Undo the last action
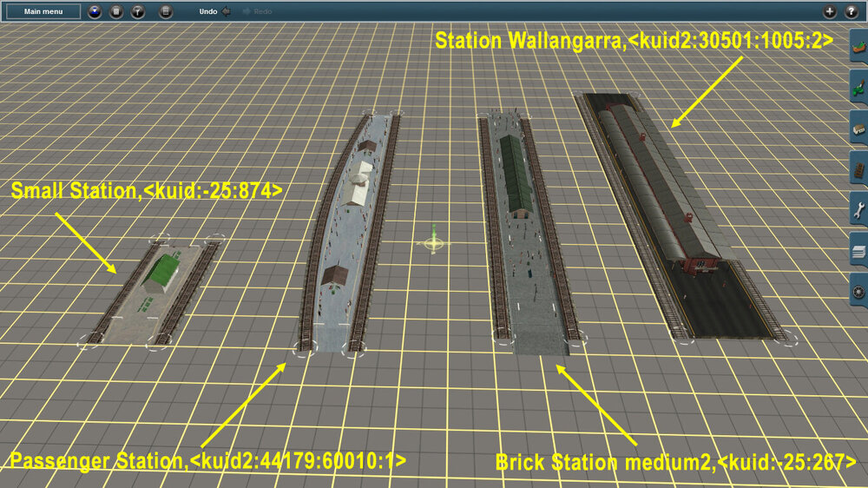The width and height of the screenshot is (868, 488). pyautogui.click(x=214, y=11)
